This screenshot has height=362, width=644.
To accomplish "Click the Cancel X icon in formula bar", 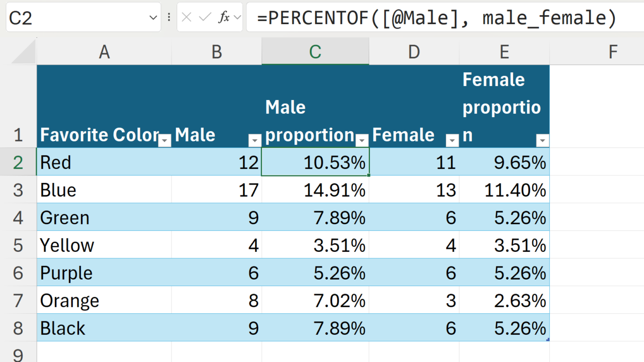I will 187,18.
